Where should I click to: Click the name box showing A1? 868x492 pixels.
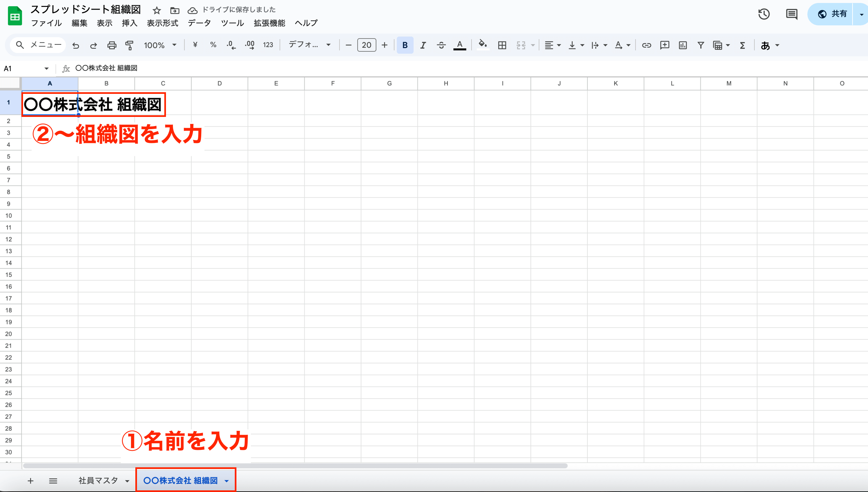[20, 68]
